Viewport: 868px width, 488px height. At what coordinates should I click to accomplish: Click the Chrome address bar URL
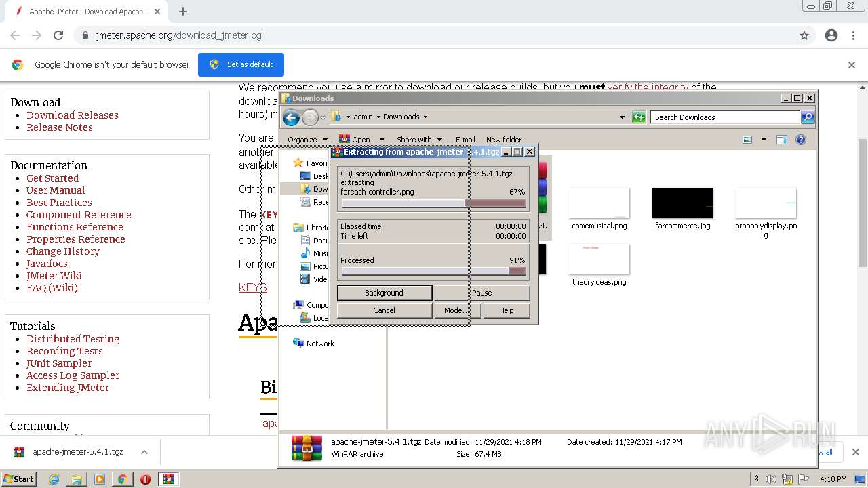point(179,35)
